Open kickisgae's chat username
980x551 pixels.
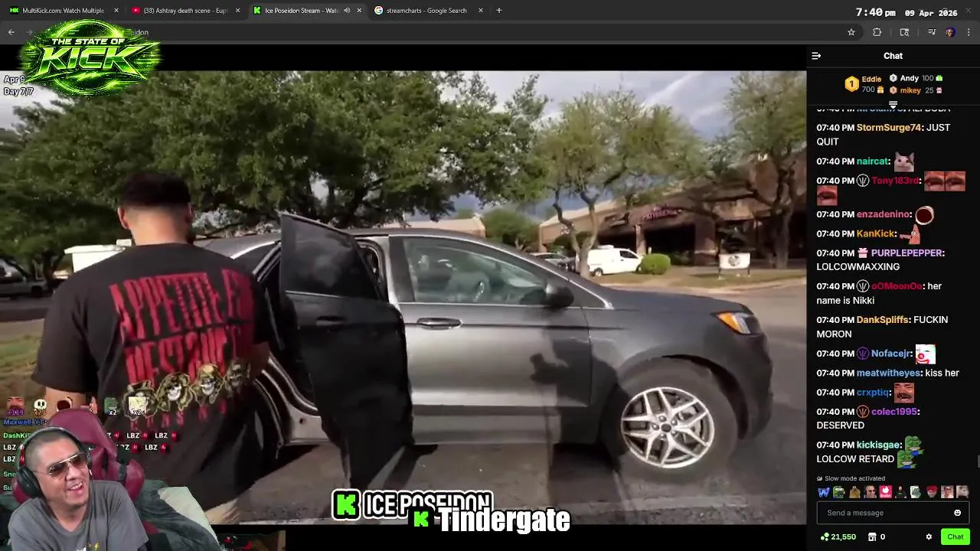click(x=878, y=445)
